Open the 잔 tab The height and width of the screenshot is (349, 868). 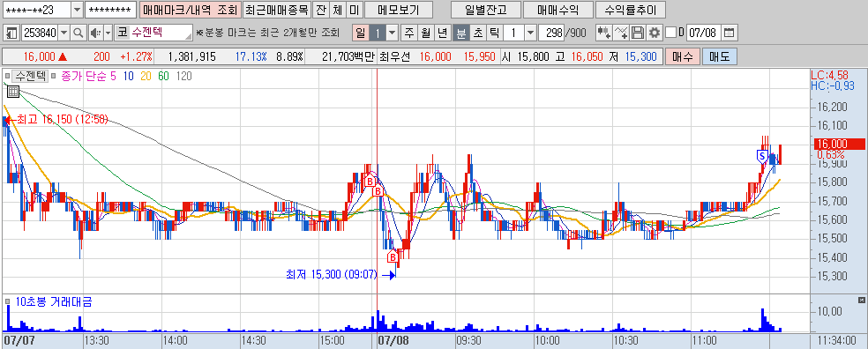coord(320,10)
